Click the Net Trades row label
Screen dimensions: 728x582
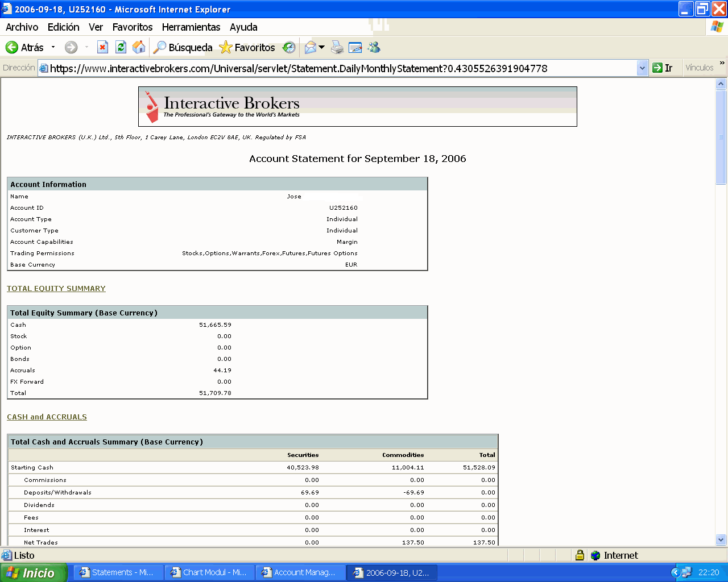[x=41, y=543]
